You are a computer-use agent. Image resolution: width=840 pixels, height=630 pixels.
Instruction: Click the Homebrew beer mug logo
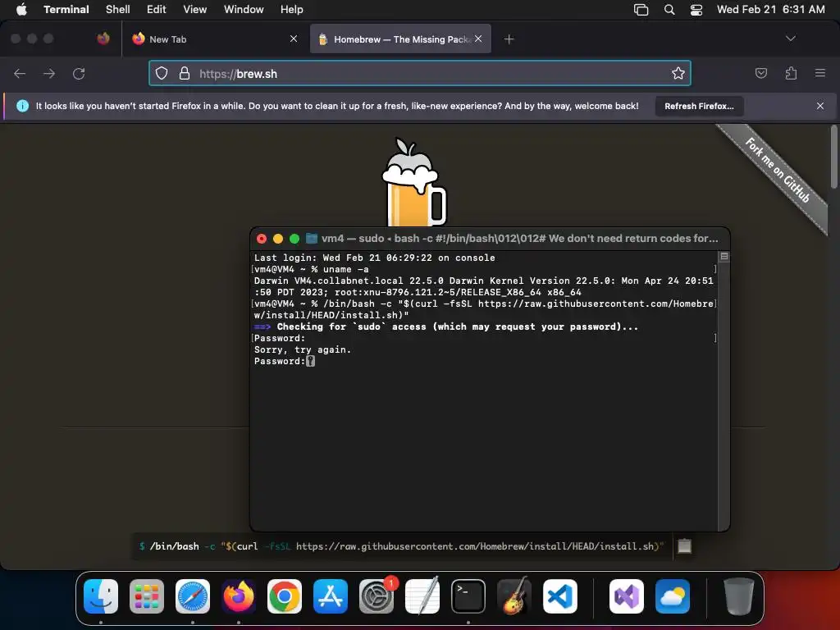[413, 182]
